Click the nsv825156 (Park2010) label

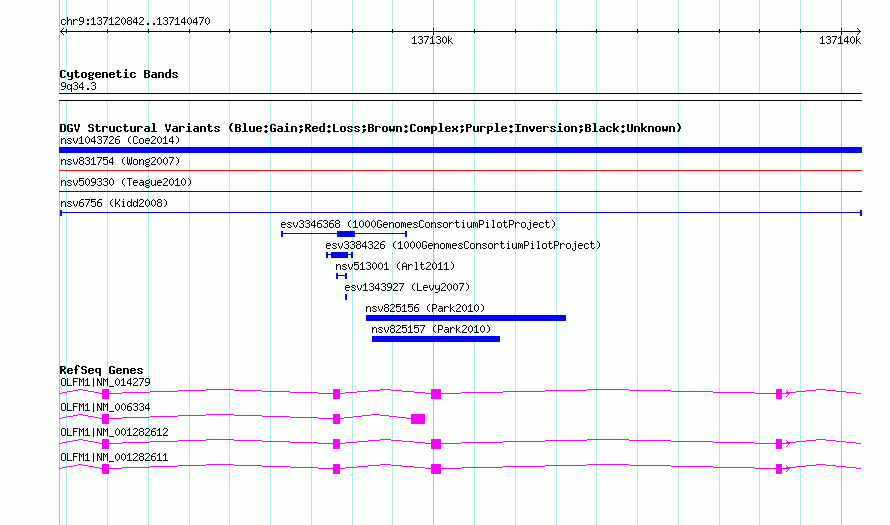(425, 308)
